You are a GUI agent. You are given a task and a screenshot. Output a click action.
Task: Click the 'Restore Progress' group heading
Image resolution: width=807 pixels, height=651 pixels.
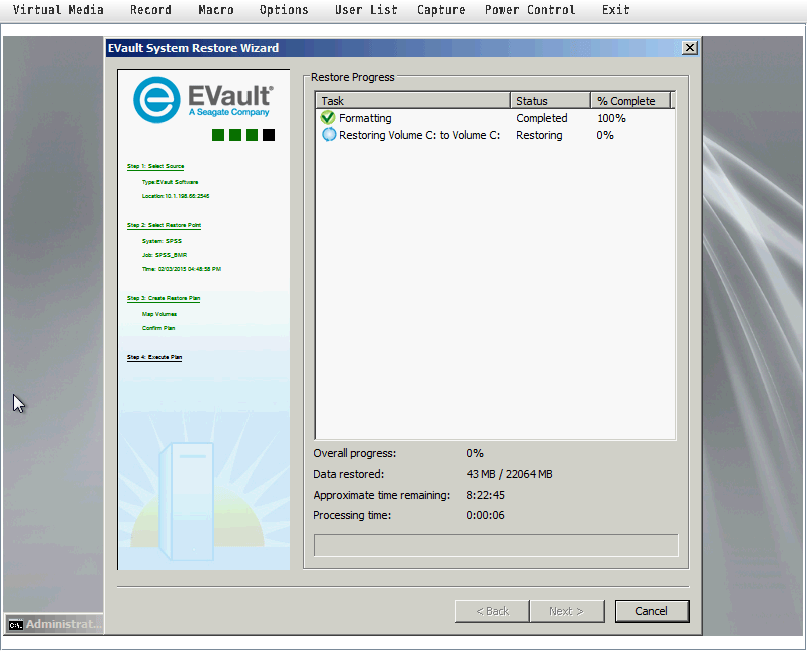(x=353, y=77)
